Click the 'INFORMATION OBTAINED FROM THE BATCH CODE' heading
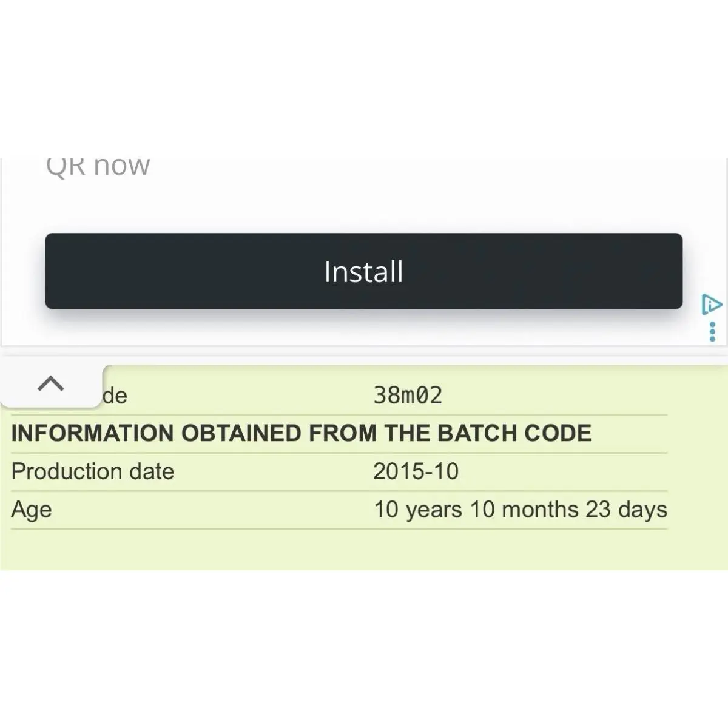The image size is (728, 728). (302, 433)
